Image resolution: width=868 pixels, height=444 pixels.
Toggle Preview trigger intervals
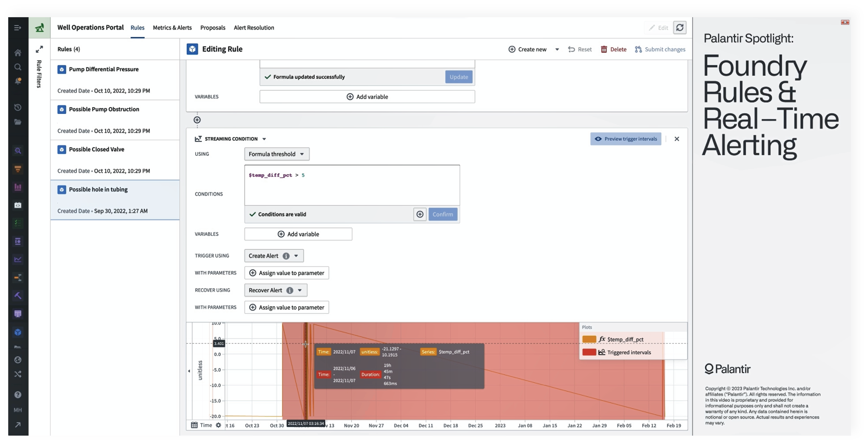click(x=625, y=139)
